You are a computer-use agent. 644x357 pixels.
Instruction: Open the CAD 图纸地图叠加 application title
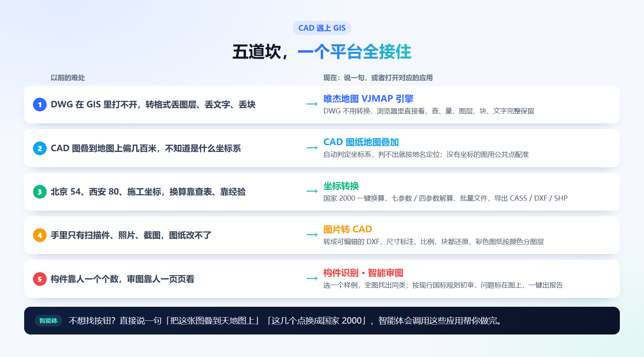(361, 142)
